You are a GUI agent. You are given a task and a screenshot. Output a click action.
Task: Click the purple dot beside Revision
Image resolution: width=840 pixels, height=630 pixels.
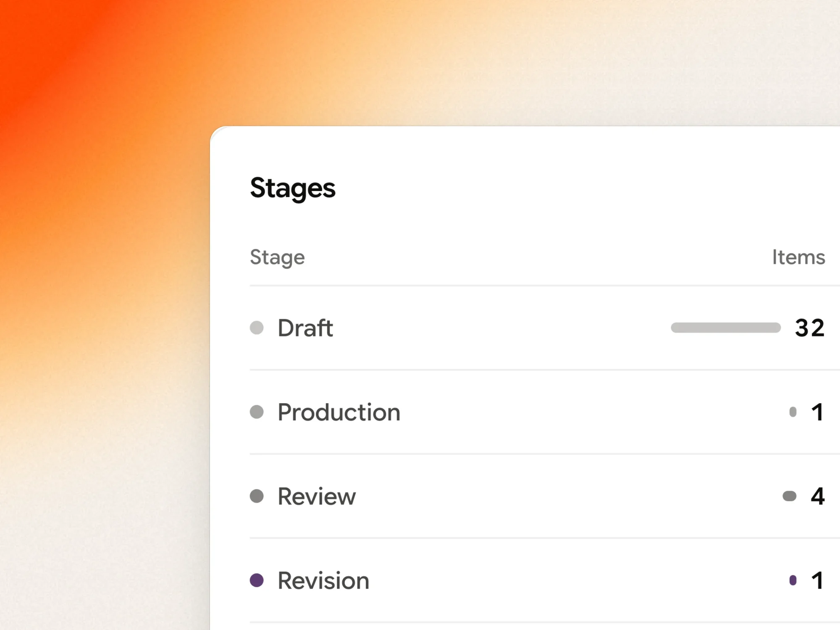pyautogui.click(x=257, y=580)
